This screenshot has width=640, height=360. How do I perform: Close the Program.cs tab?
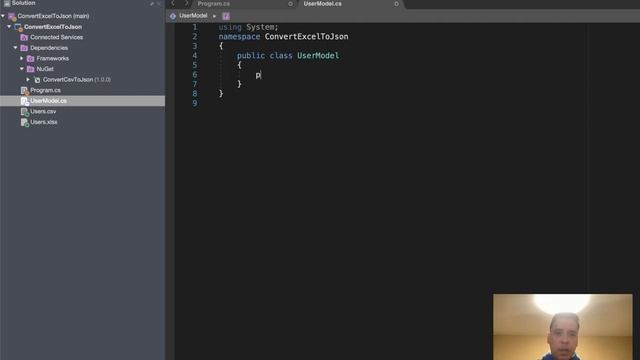pyautogui.click(x=290, y=4)
